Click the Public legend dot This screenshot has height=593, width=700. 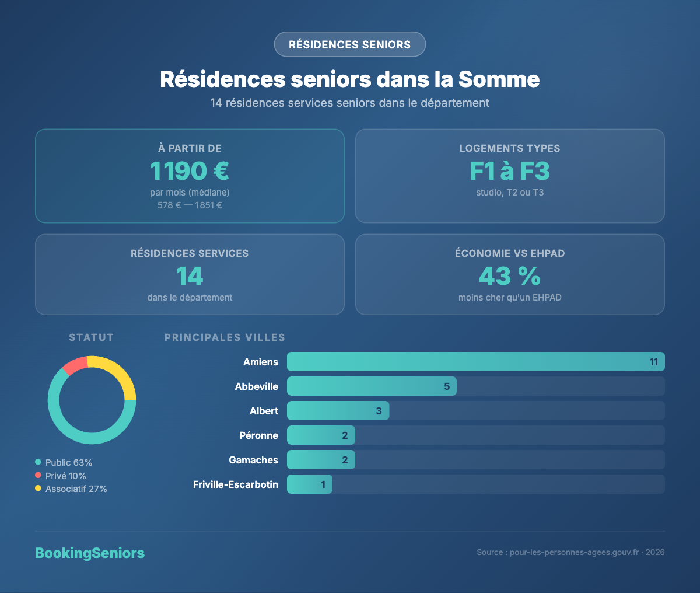[x=38, y=462]
